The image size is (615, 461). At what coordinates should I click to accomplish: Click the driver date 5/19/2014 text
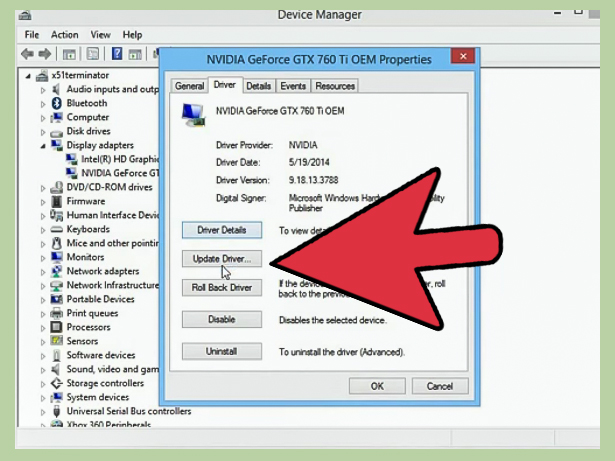coord(309,162)
